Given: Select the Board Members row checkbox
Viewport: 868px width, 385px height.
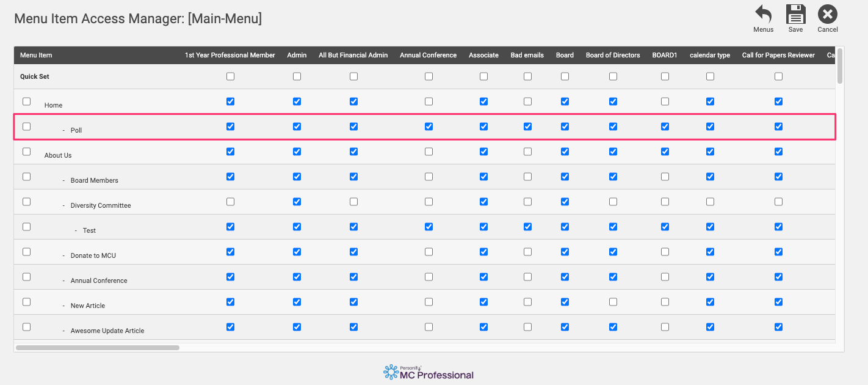Looking at the screenshot, I should coord(26,176).
